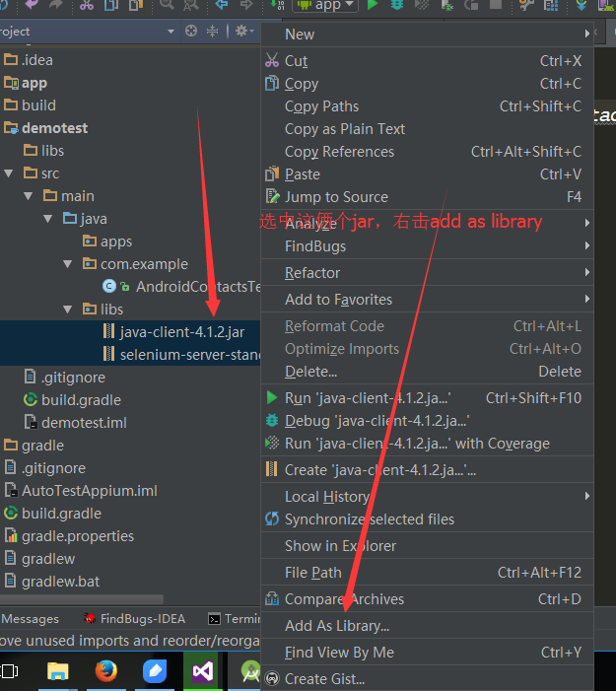Viewport: 616px width, 691px height.
Task: Collapse the java folder arrow
Action: tap(48, 219)
